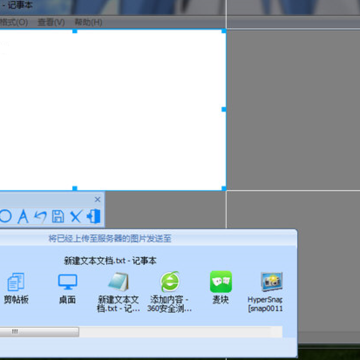Choose the 添加内容 - 360安全浏览器 target
Image resolution: width=360 pixels, height=360 pixels.
[170, 292]
